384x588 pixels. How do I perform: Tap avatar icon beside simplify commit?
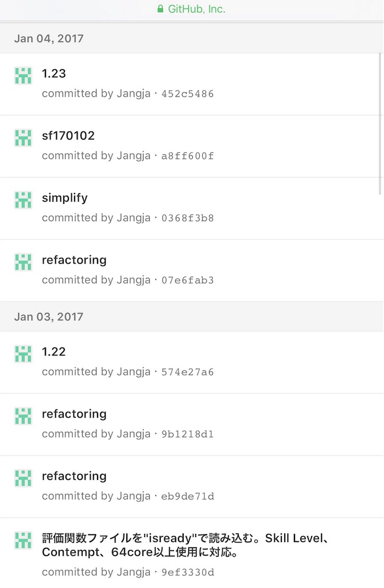pyautogui.click(x=23, y=200)
